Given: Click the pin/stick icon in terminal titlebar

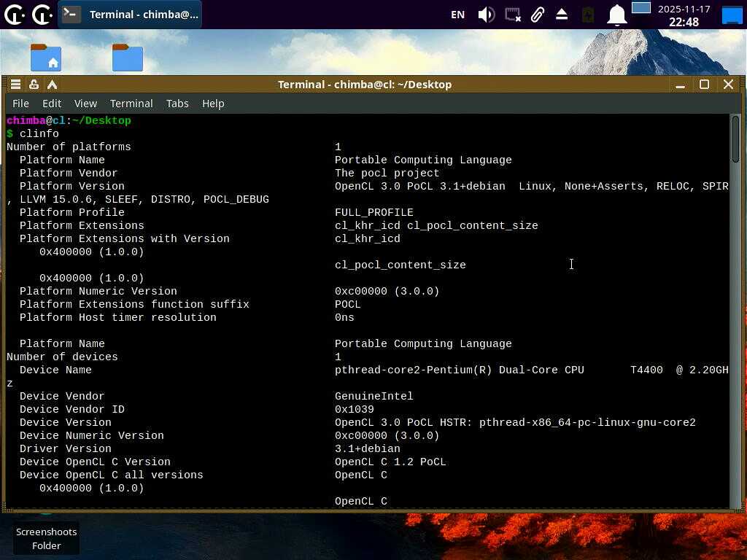Looking at the screenshot, I should click(34, 85).
